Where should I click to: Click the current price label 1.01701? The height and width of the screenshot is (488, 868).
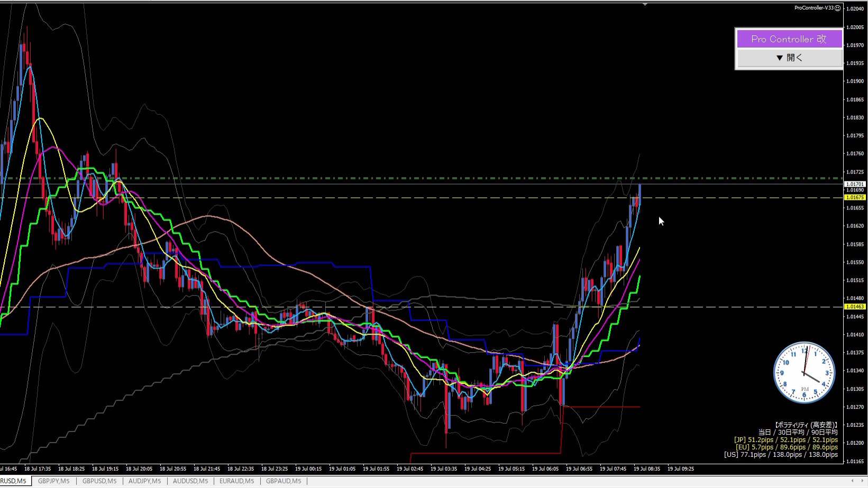tap(855, 184)
